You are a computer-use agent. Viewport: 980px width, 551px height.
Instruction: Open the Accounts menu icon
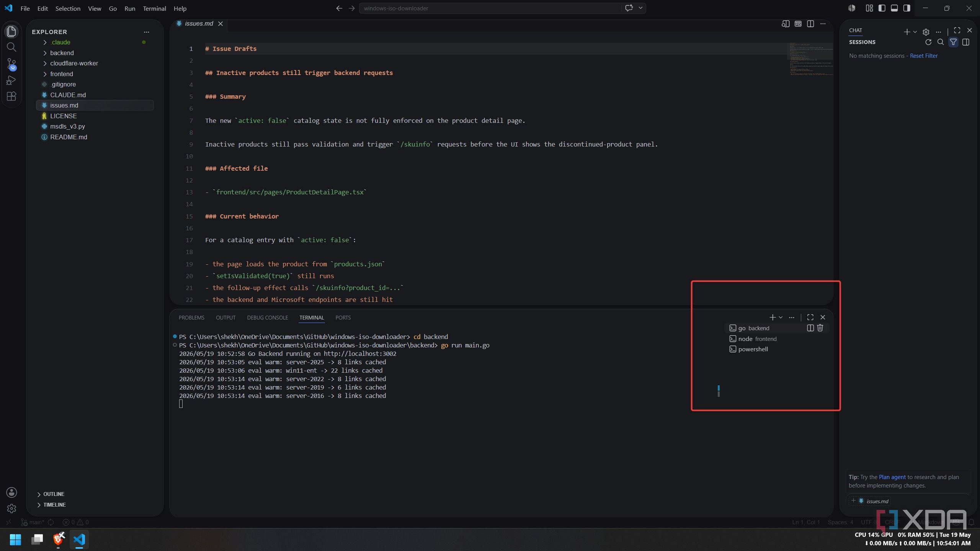pos(11,492)
